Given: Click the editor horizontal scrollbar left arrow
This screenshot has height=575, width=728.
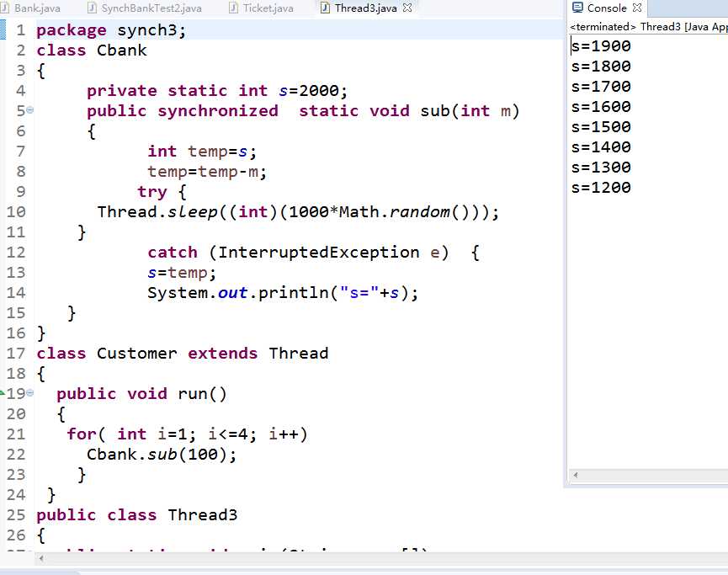Looking at the screenshot, I should tap(41, 558).
